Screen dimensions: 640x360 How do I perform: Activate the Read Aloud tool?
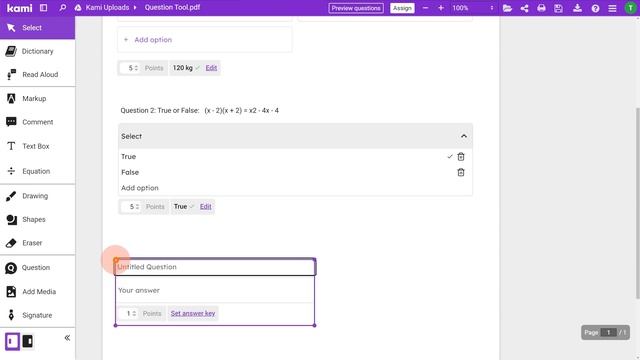(38, 74)
